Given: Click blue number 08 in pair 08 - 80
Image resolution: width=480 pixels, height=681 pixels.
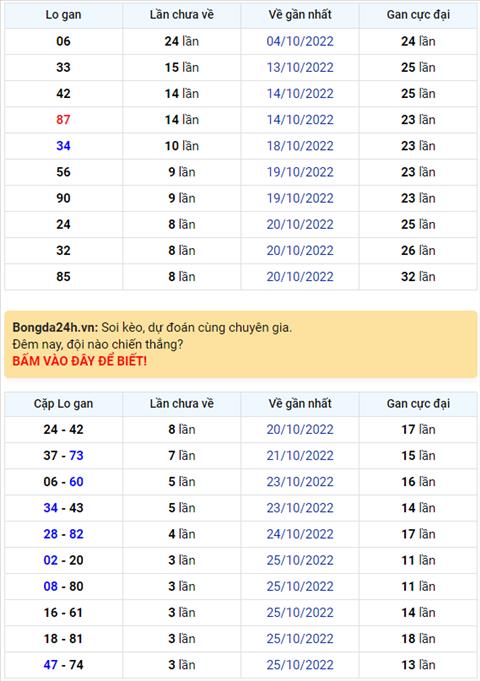Looking at the screenshot, I should (x=50, y=586).
